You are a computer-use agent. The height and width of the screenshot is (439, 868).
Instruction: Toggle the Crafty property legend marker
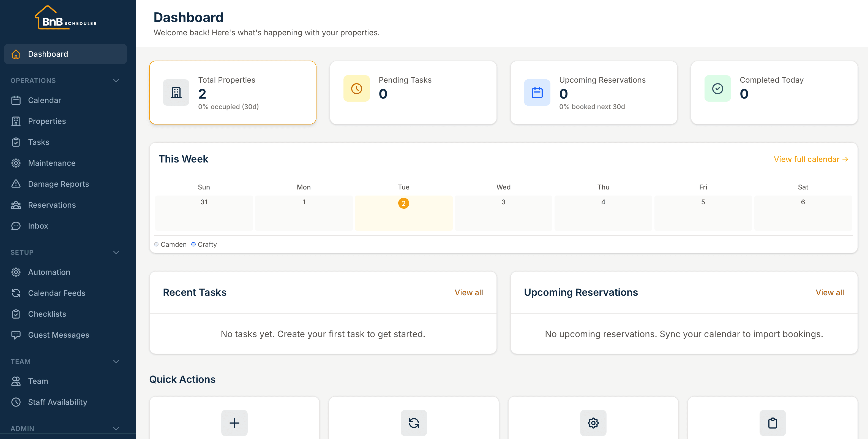tap(193, 245)
